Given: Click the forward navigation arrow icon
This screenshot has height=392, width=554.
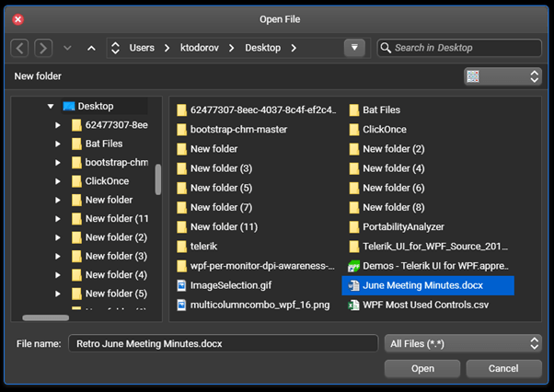Looking at the screenshot, I should tap(43, 48).
